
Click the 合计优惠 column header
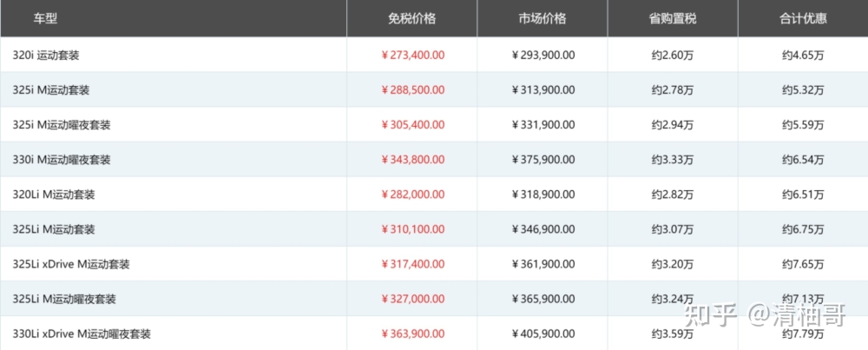(803, 18)
